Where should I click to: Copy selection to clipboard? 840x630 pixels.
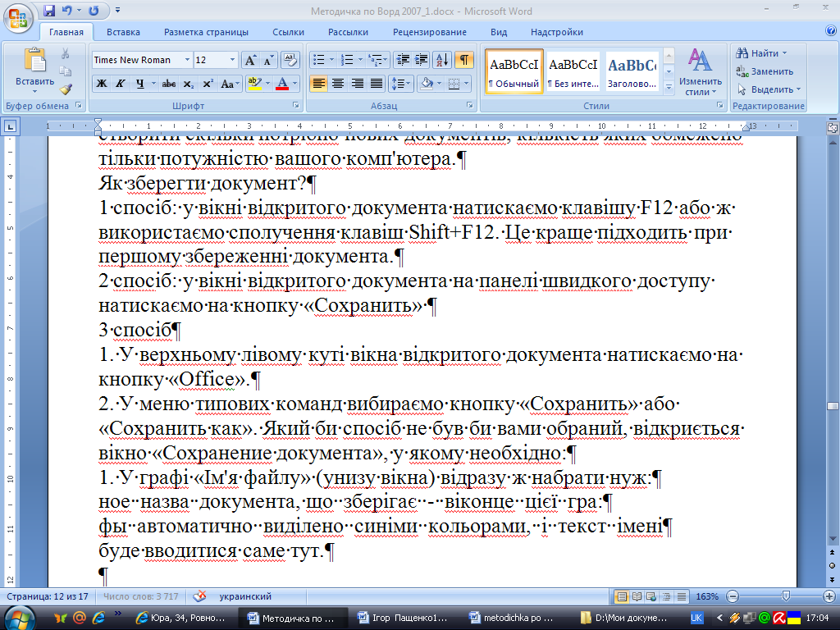pos(66,71)
